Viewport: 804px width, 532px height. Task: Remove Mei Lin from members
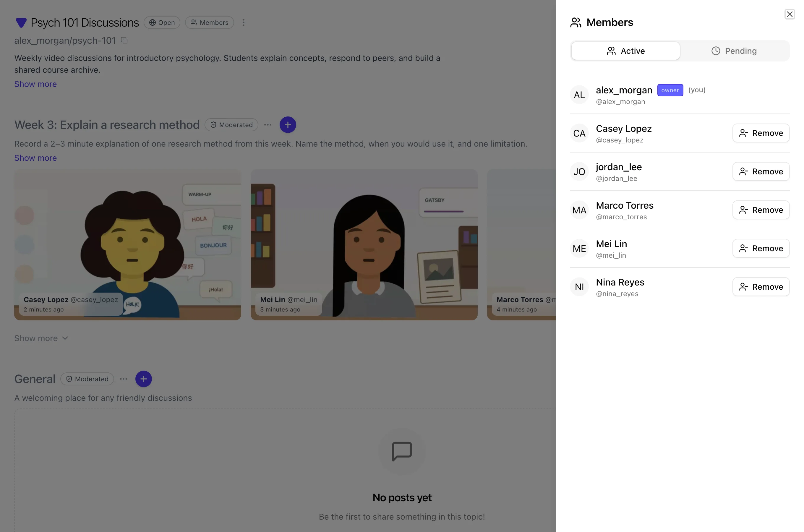pyautogui.click(x=761, y=248)
